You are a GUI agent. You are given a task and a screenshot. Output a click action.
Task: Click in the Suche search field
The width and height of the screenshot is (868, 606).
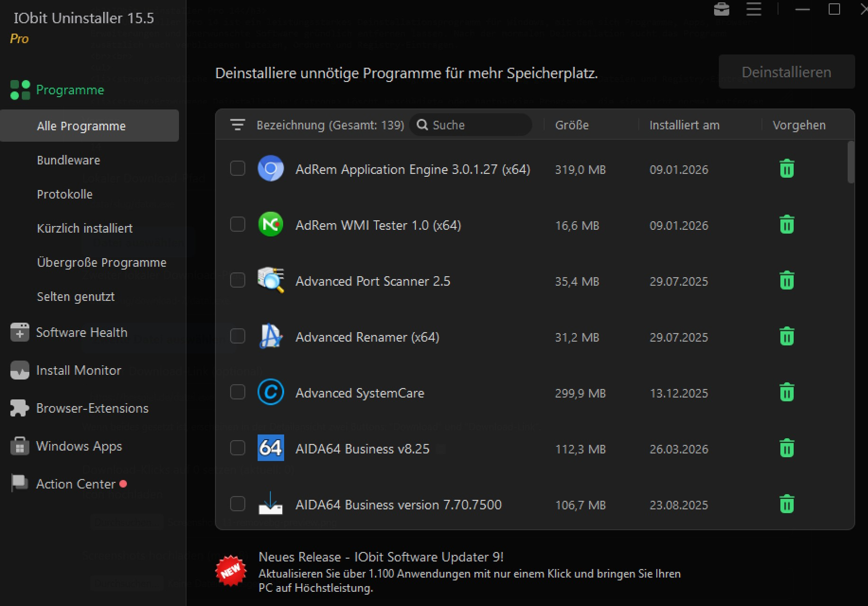(470, 125)
